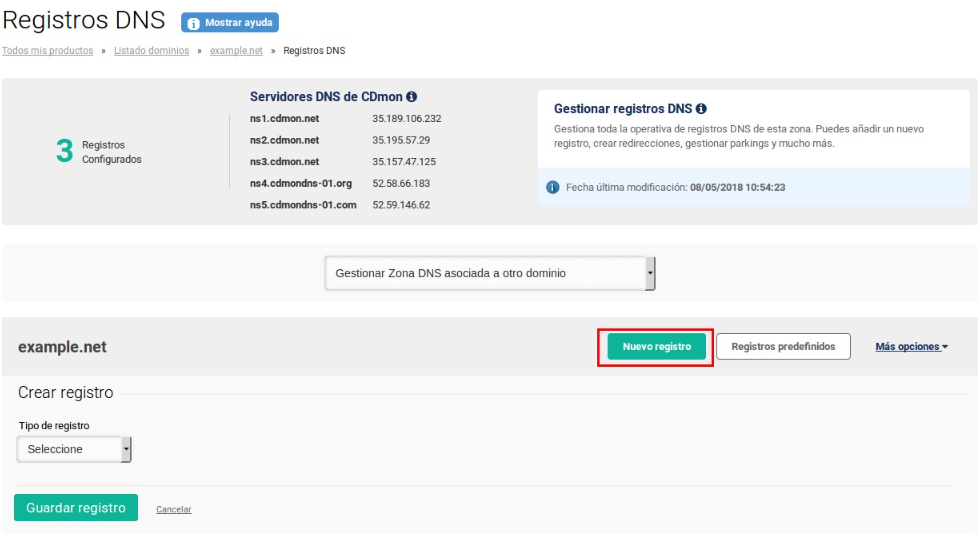Click the Cancelar link
The width and height of the screenshot is (978, 537).
tap(173, 509)
